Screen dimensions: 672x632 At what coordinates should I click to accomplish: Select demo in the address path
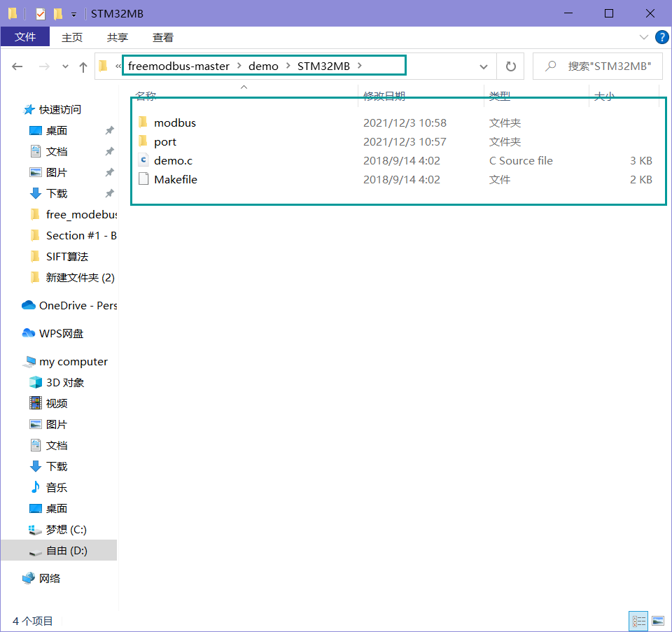coord(263,66)
